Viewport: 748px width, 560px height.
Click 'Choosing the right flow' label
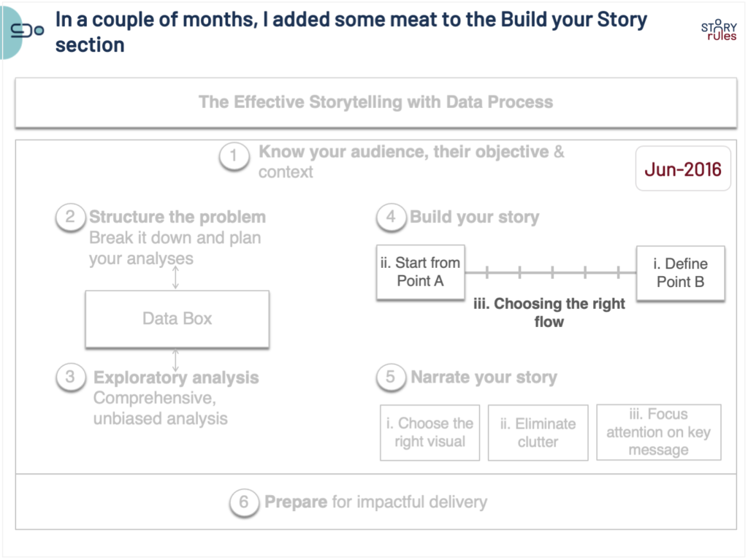pyautogui.click(x=549, y=312)
